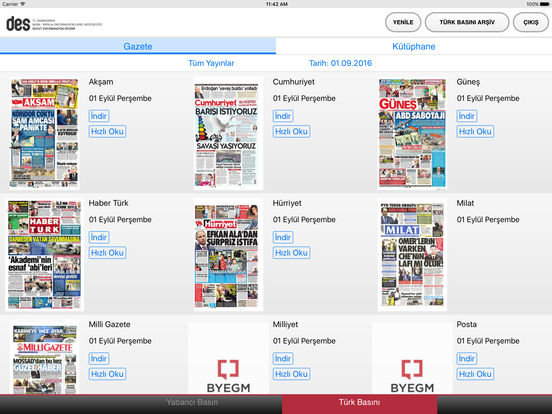The image size is (552, 414).
Task: Tap the date text under Milat
Action: (488, 220)
